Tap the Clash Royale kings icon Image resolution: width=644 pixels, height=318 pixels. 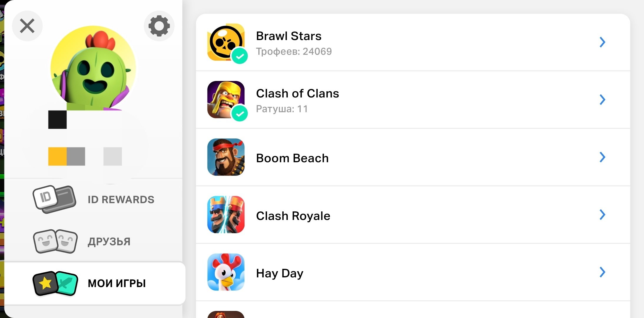click(226, 215)
